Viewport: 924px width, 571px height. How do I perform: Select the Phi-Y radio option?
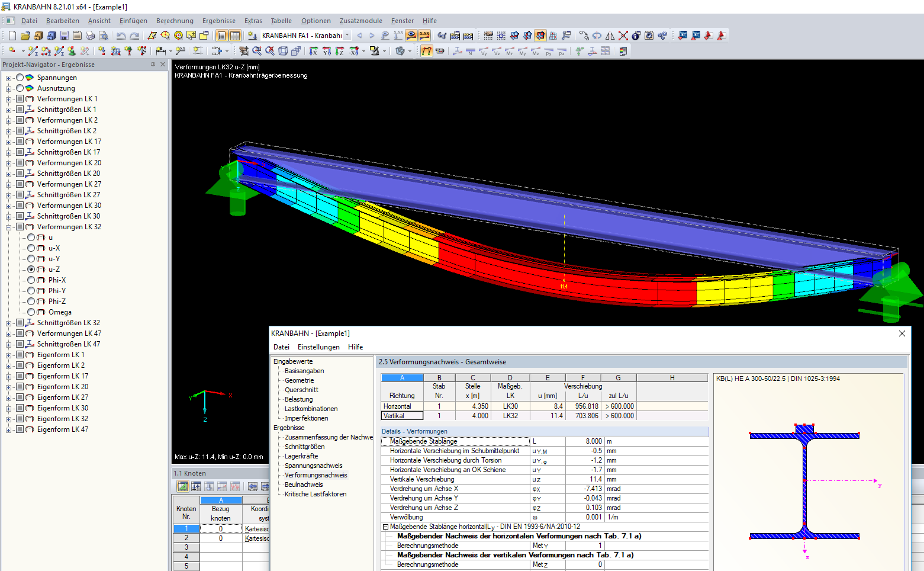31,291
